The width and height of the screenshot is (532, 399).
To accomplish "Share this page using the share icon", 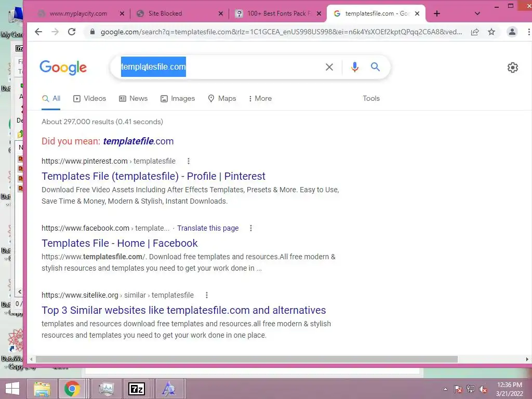I will pyautogui.click(x=475, y=32).
